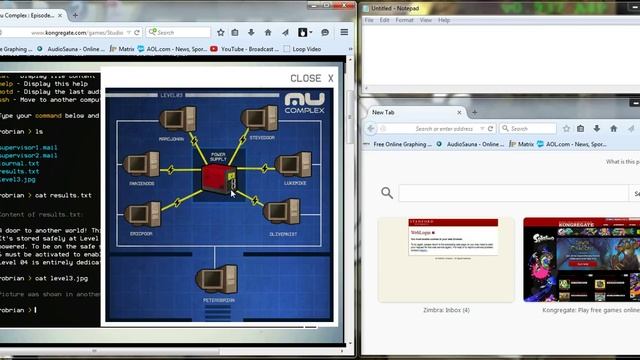Open AudioSauna bookmark in New Tab window
The height and width of the screenshot is (360, 640).
click(x=470, y=144)
